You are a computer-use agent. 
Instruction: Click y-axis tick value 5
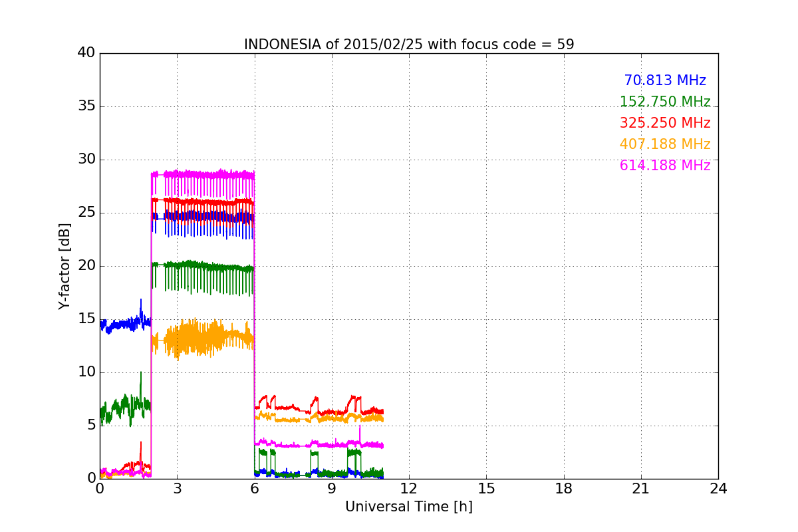pyautogui.click(x=91, y=426)
